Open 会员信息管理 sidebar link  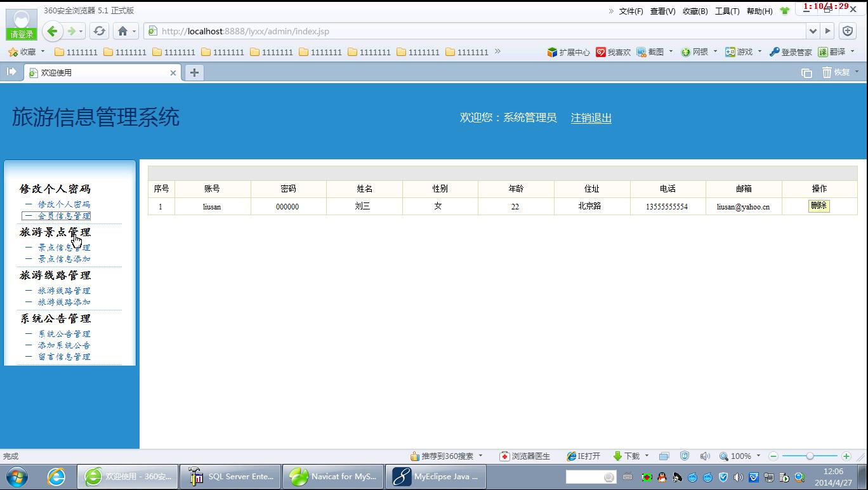point(64,216)
